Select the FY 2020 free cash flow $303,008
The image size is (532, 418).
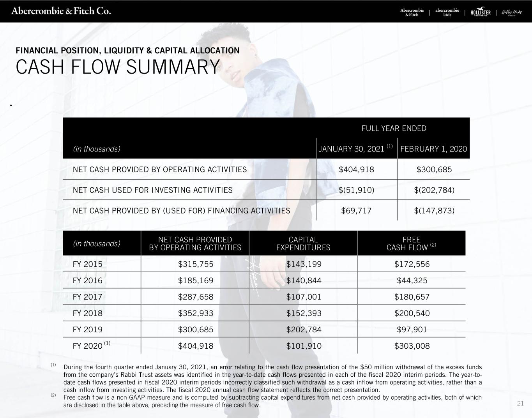tap(412, 346)
